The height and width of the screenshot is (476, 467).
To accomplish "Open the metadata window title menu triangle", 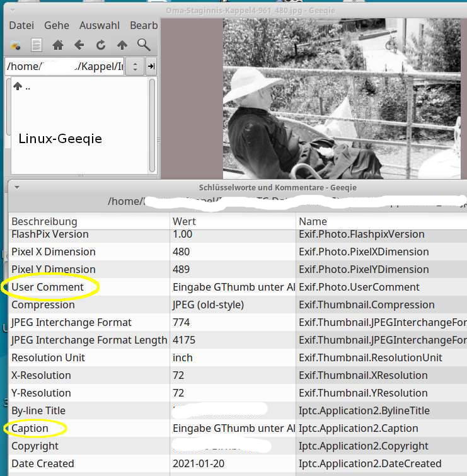I will [x=17, y=187].
